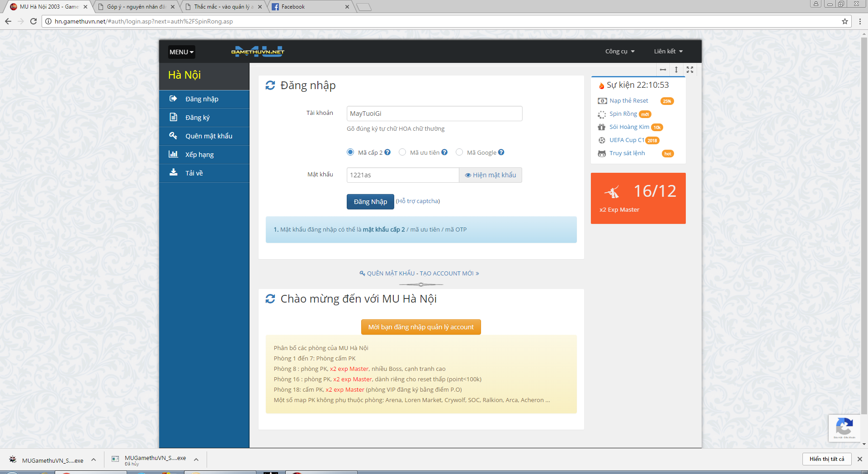Select the Mã Google radio button

pyautogui.click(x=459, y=152)
